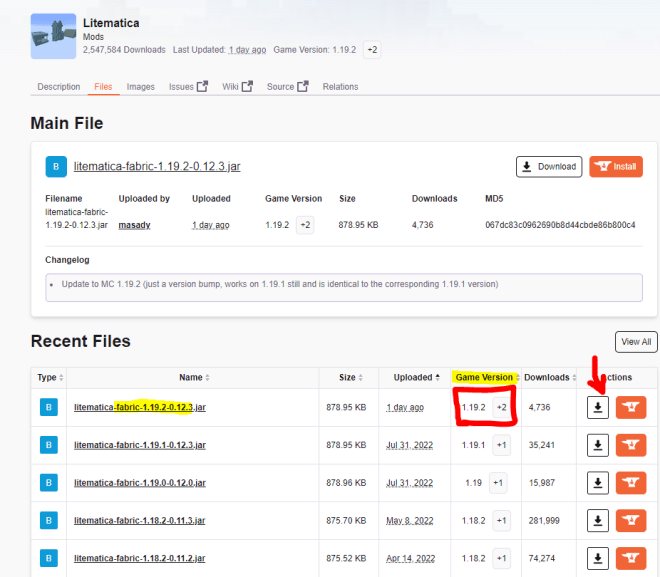This screenshot has width=660, height=577.
Task: Open litematica-fabric-1.19.2-0.12.3.jar in Recent Files
Action: point(140,407)
